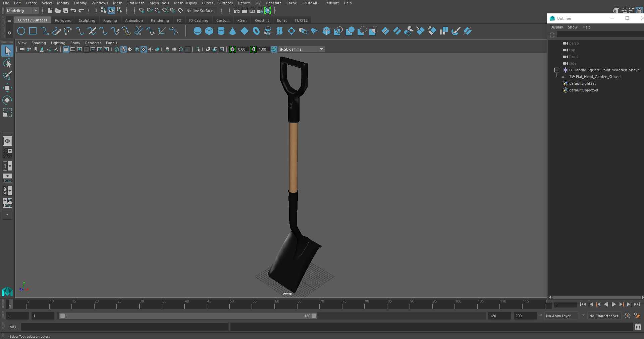This screenshot has width=644, height=339.
Task: Create a NURBS Sphere from shelf
Action: pos(198,31)
